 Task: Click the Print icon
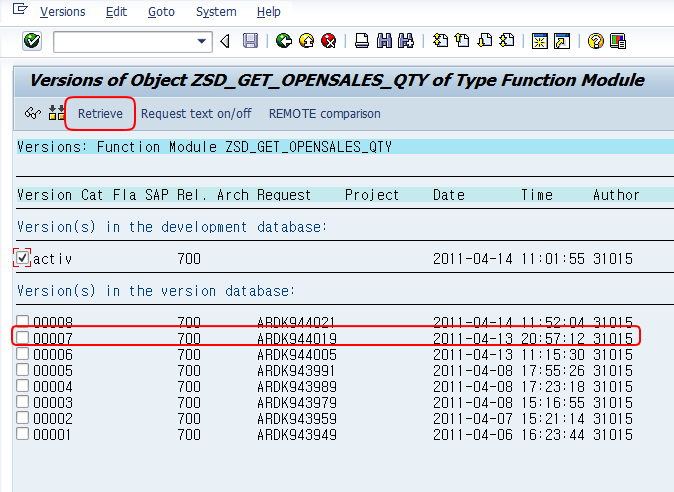click(x=362, y=41)
